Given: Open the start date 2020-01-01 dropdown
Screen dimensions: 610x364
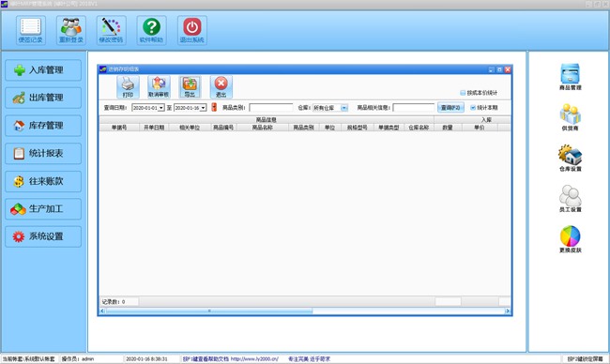Looking at the screenshot, I should pyautogui.click(x=161, y=108).
